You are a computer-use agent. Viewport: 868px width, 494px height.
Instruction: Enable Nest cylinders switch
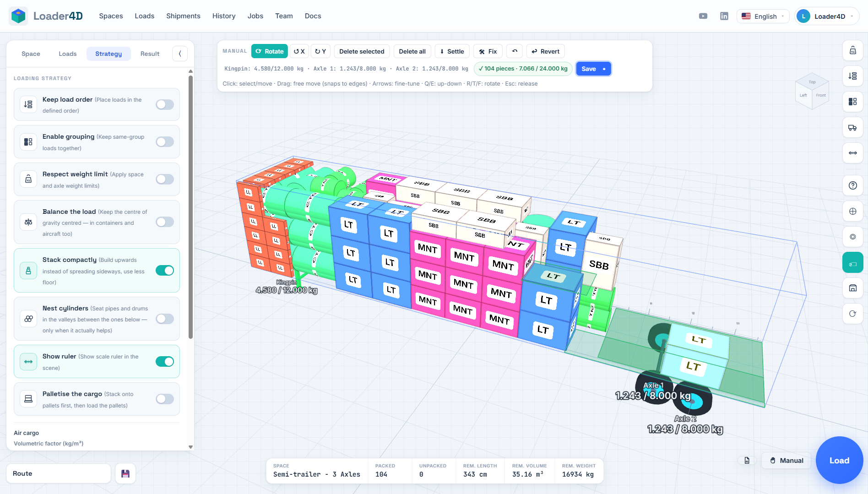tap(165, 319)
